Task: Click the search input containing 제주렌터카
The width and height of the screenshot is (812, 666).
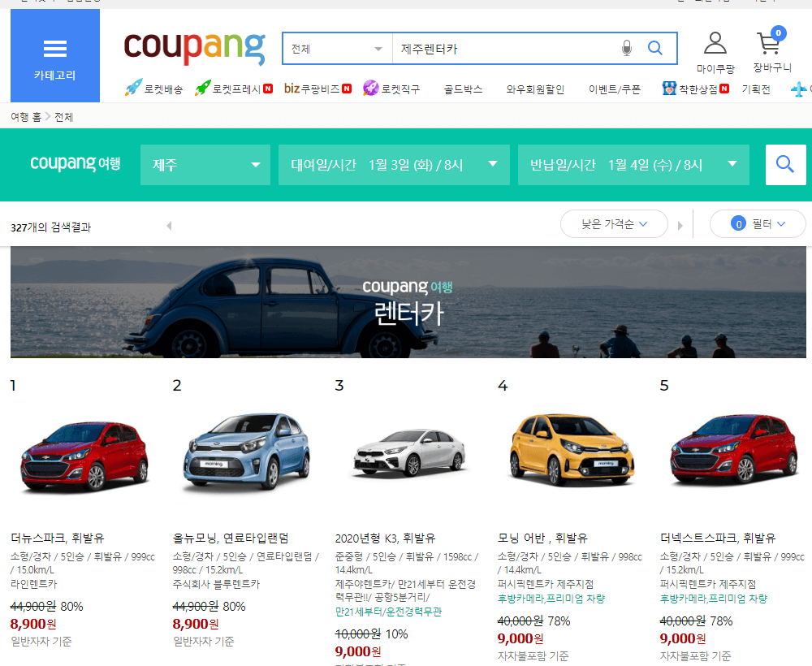Action: [x=505, y=49]
